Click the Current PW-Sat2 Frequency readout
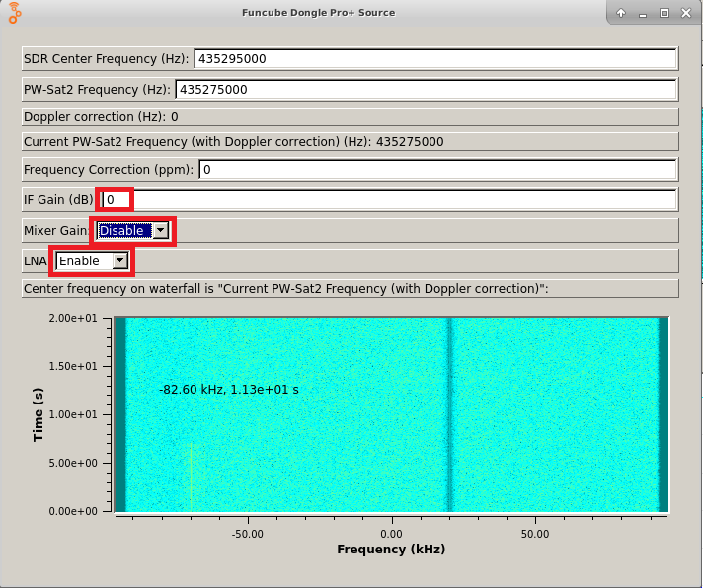Screen dimensions: 703x588 pyautogui.click(x=233, y=141)
